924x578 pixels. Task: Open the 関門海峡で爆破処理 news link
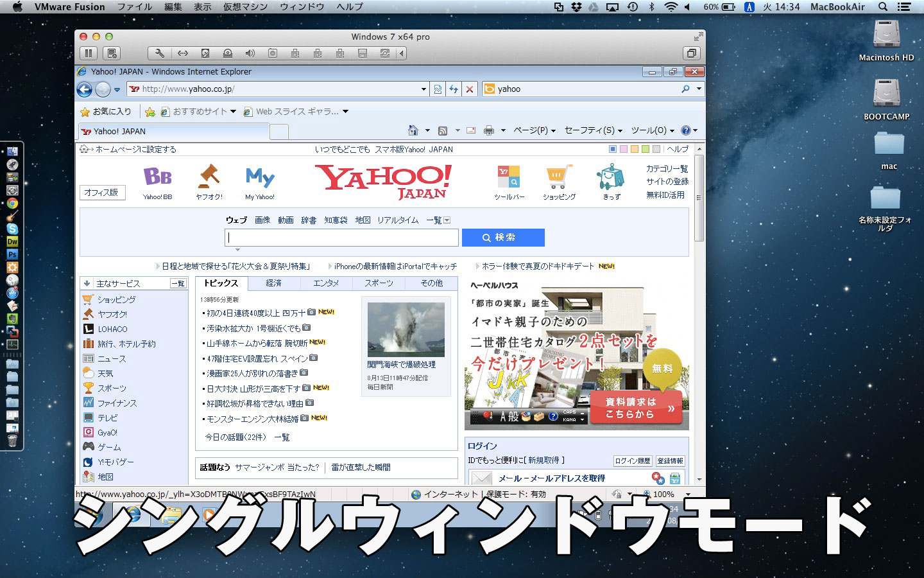click(x=401, y=365)
